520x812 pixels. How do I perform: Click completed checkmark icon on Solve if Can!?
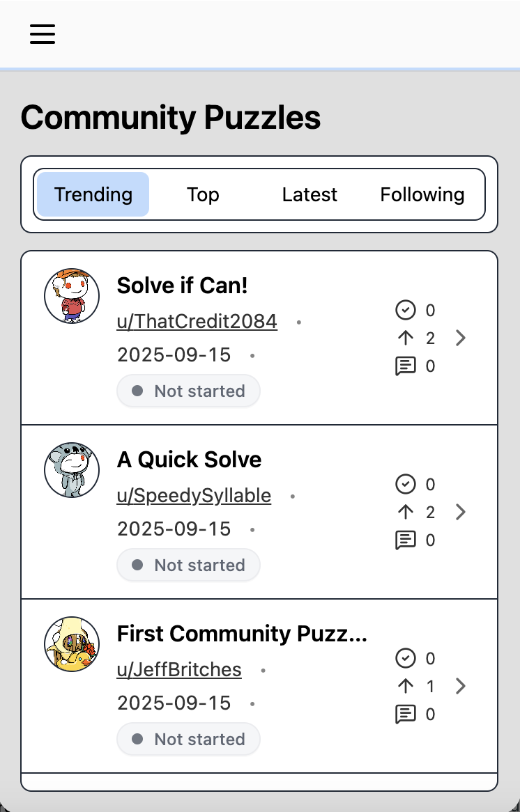click(x=406, y=310)
